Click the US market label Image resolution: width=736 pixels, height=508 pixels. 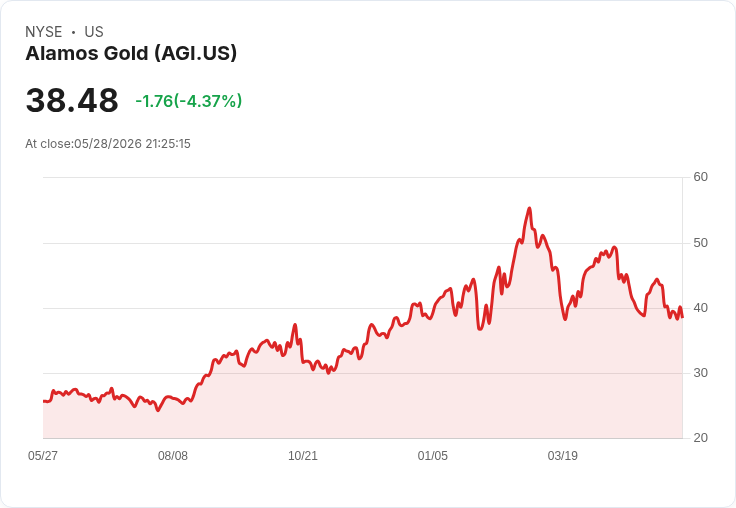click(x=94, y=32)
